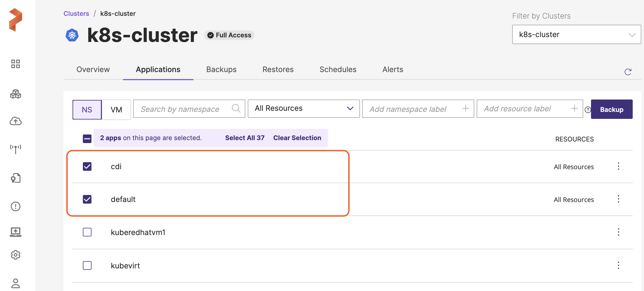Check the kubevirt namespace checkbox
This screenshot has width=644, height=291.
[x=87, y=265]
